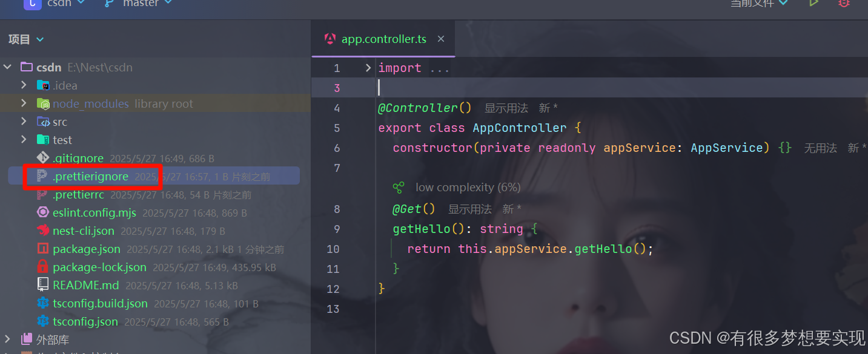Screen dimensions: 868x354
Task: Expand the .idea folder
Action: click(x=24, y=85)
